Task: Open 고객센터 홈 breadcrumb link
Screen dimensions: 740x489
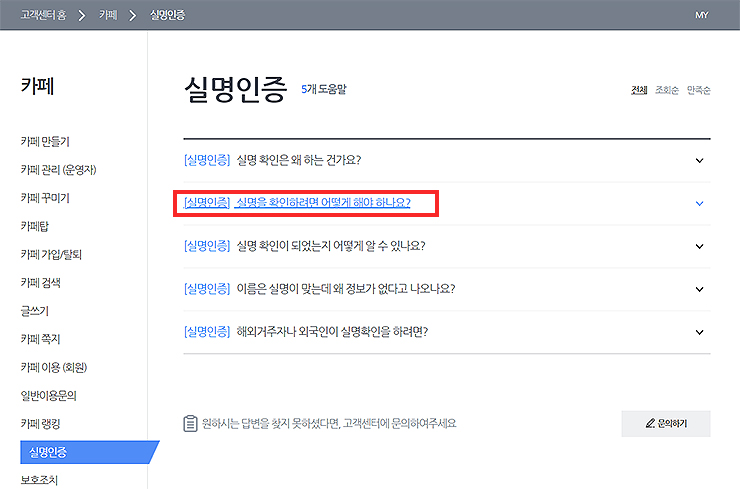Action: [x=43, y=15]
